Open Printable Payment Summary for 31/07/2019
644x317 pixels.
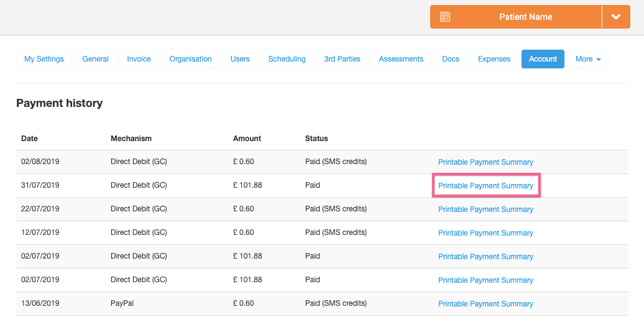click(485, 186)
